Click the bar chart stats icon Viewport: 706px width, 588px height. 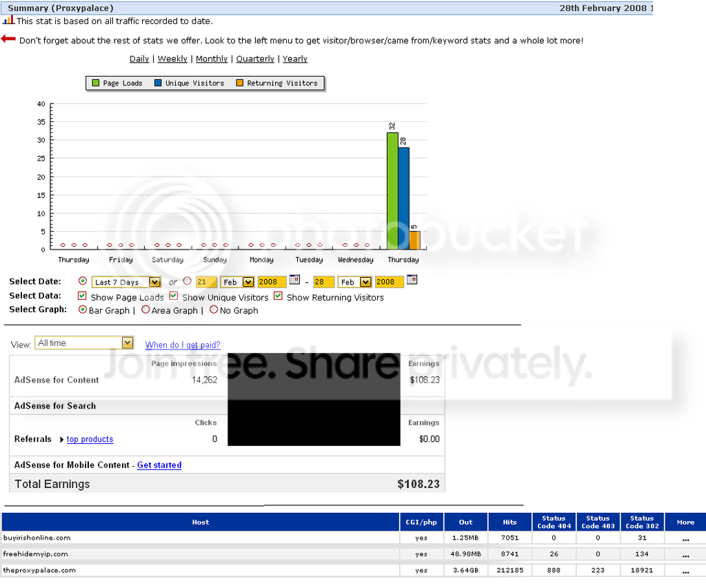pos(8,20)
